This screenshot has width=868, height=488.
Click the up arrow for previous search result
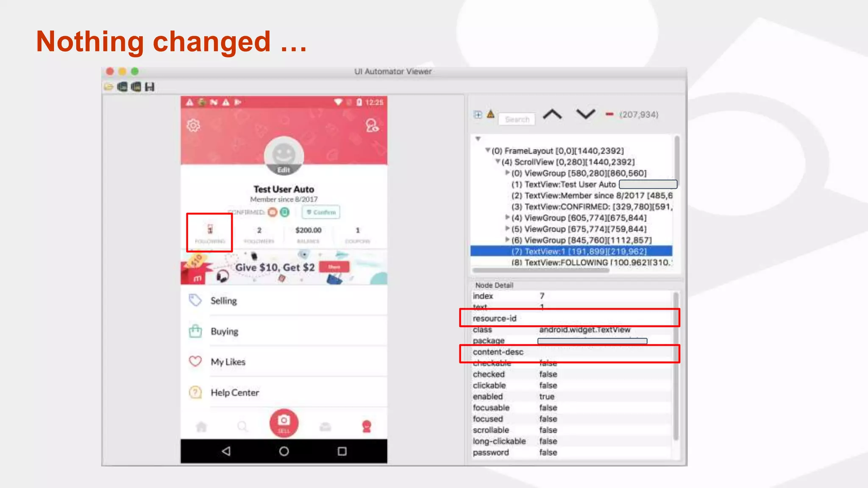552,114
